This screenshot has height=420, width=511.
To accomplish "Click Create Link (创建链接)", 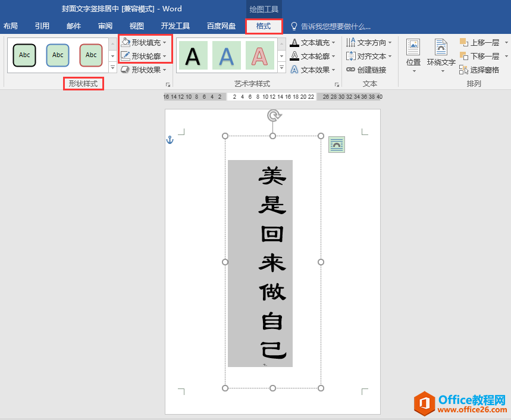I will point(366,70).
